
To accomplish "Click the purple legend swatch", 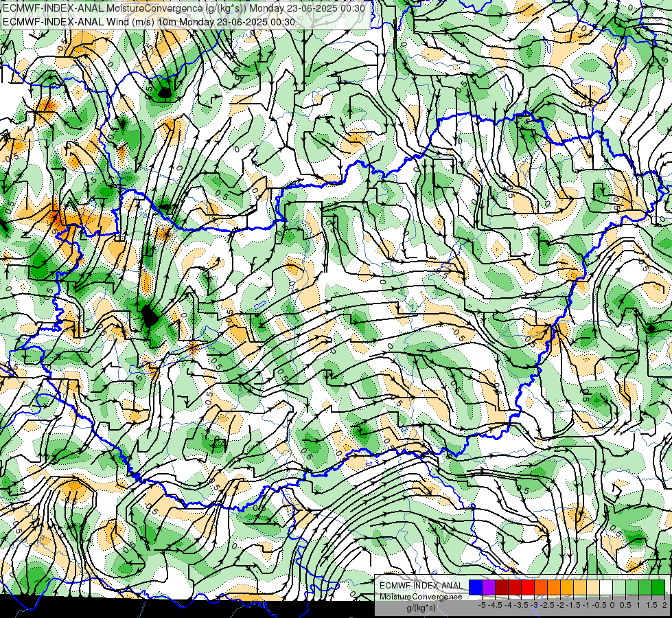I will (489, 588).
